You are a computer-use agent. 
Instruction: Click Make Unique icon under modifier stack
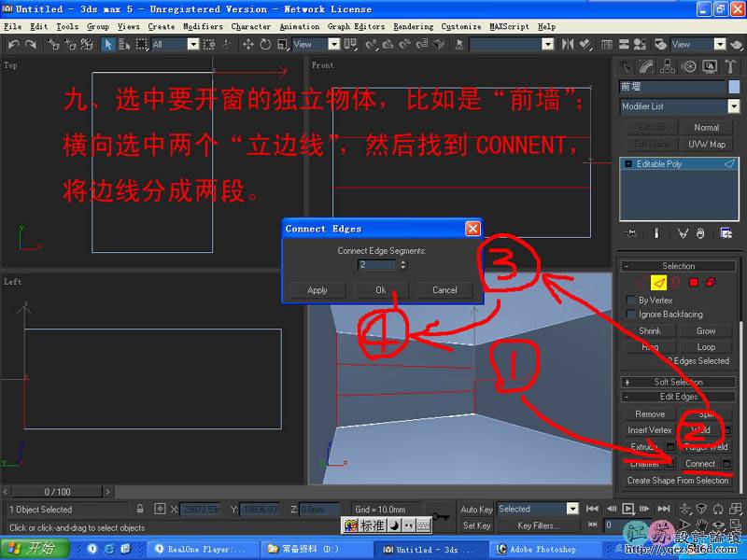[684, 233]
